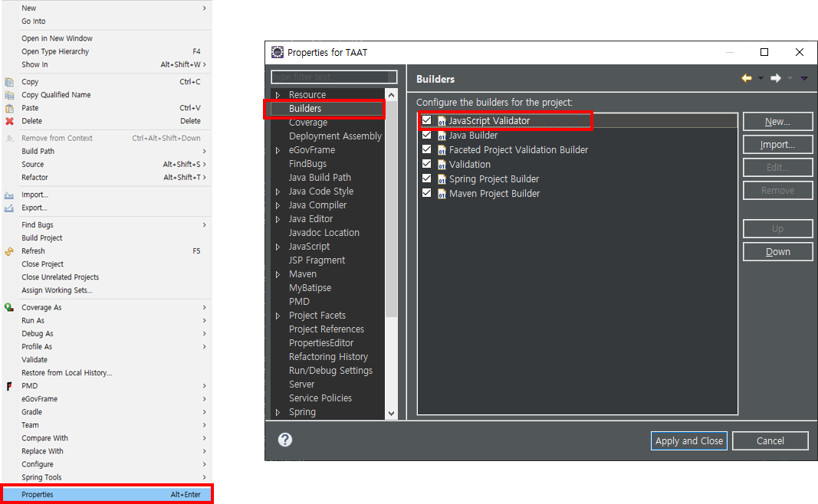Click the Copy icon in the context menu
The height and width of the screenshot is (504, 818).
[x=8, y=81]
